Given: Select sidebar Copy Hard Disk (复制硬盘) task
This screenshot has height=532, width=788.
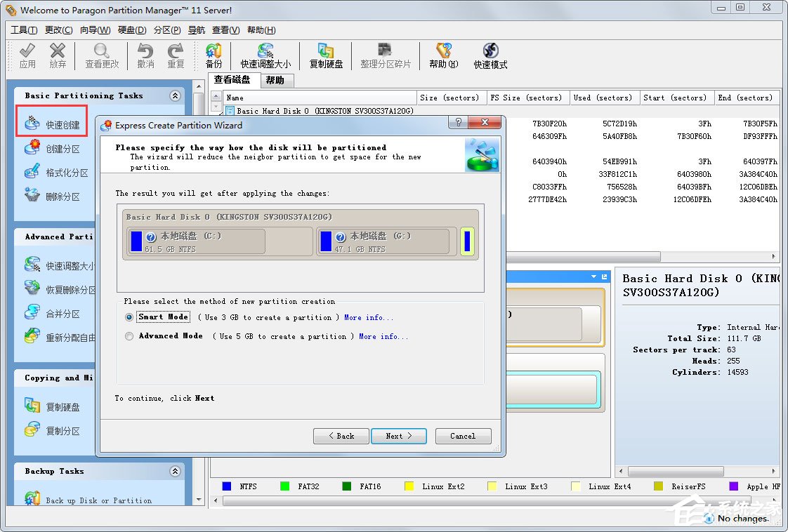Looking at the screenshot, I should pos(52,406).
